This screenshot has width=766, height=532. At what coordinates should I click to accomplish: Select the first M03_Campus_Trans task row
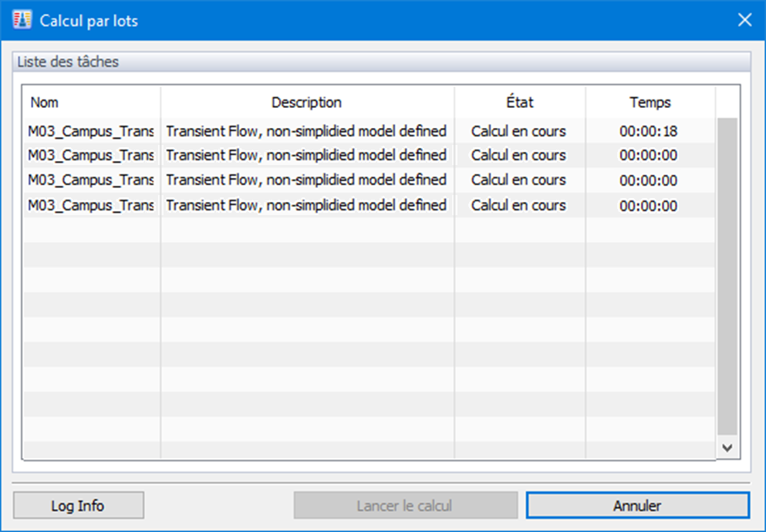tap(91, 131)
